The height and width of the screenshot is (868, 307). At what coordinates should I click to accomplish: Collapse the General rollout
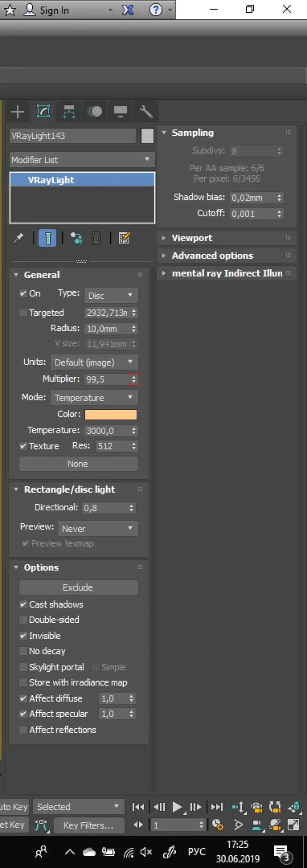click(79, 275)
